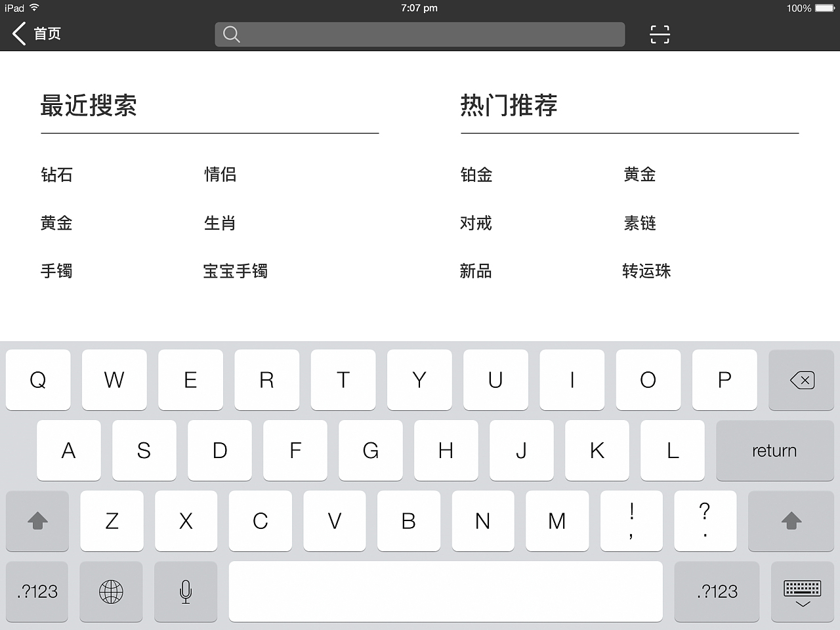This screenshot has width=840, height=630.
Task: Tap the P key
Action: click(724, 380)
